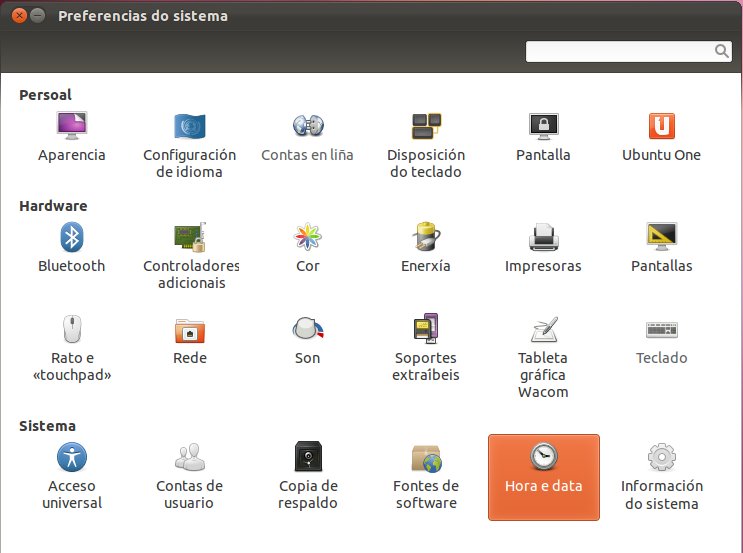Launch Ubuntu One settings

pos(661,137)
